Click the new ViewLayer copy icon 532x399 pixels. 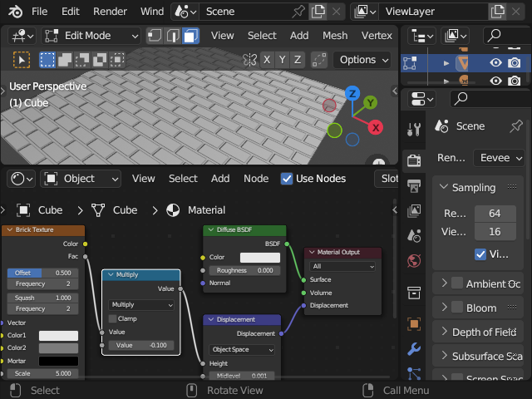click(x=497, y=12)
